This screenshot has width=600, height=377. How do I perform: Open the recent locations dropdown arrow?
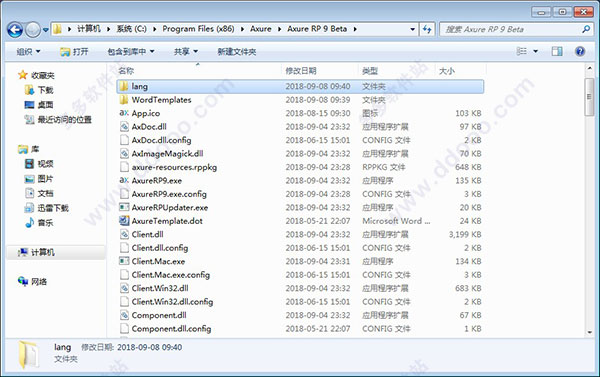(x=46, y=30)
